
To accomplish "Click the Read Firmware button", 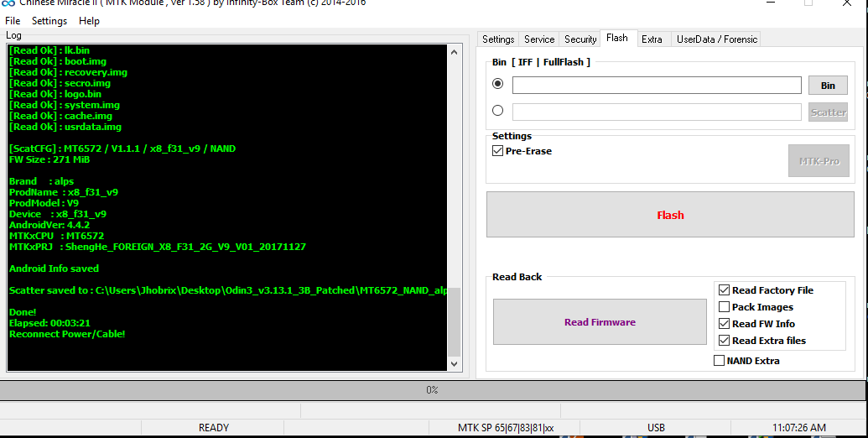I will (600, 322).
